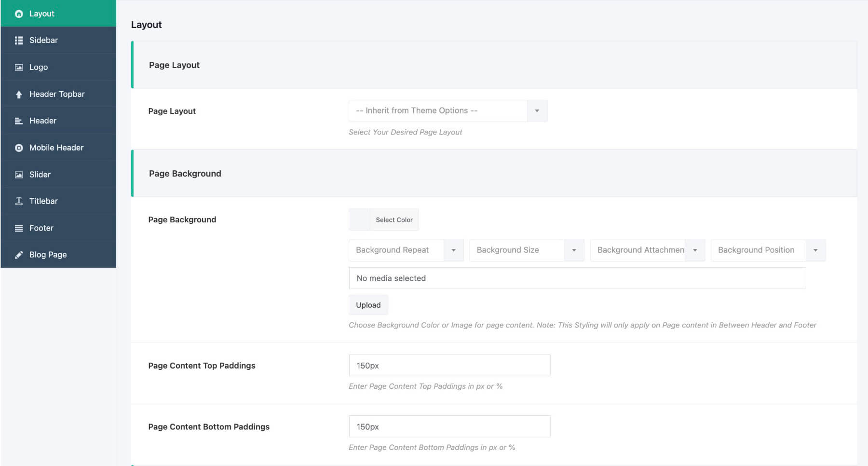Screen dimensions: 868x466
Task: Select the Layout home icon
Action: point(18,13)
